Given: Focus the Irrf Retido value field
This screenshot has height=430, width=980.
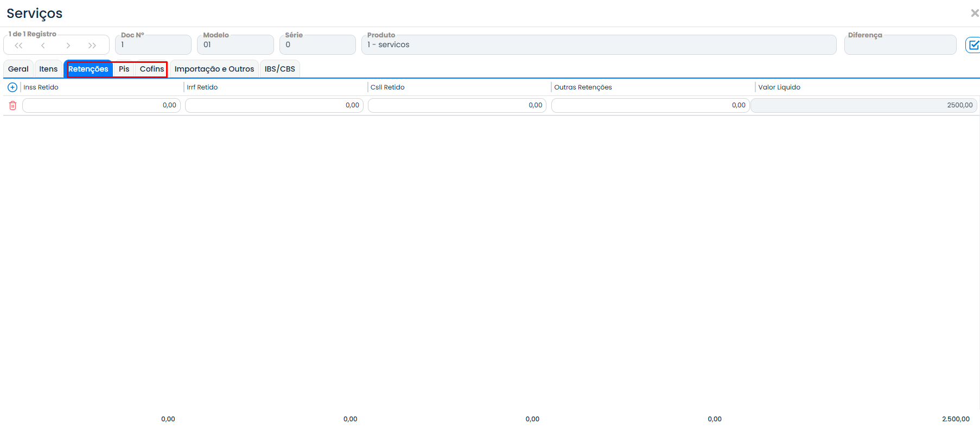Looking at the screenshot, I should click(274, 105).
